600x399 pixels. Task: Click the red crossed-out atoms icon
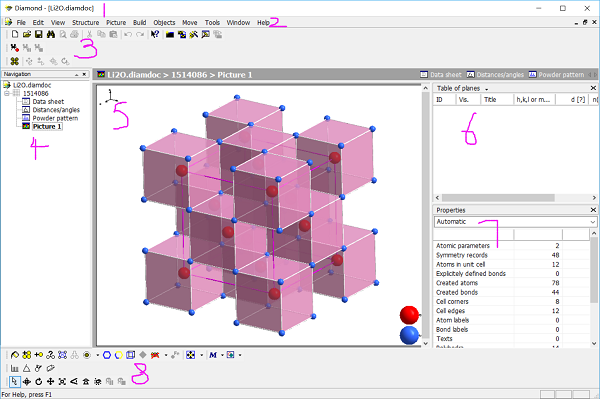(155, 355)
